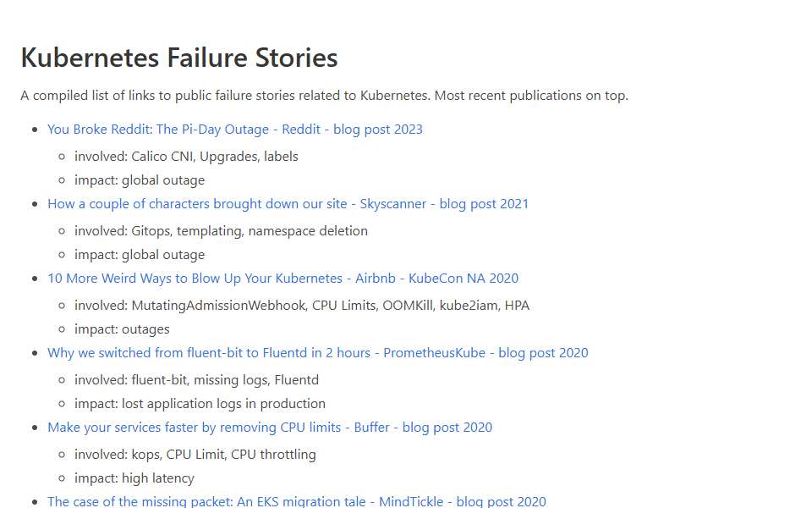The image size is (812, 508).
Task: Click the compiled list description paragraph
Action: pos(324,96)
